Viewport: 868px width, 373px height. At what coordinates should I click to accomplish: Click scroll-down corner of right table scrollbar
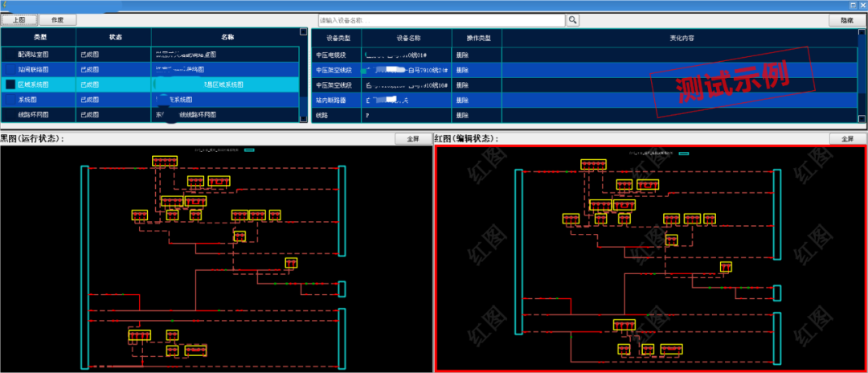tap(862, 117)
